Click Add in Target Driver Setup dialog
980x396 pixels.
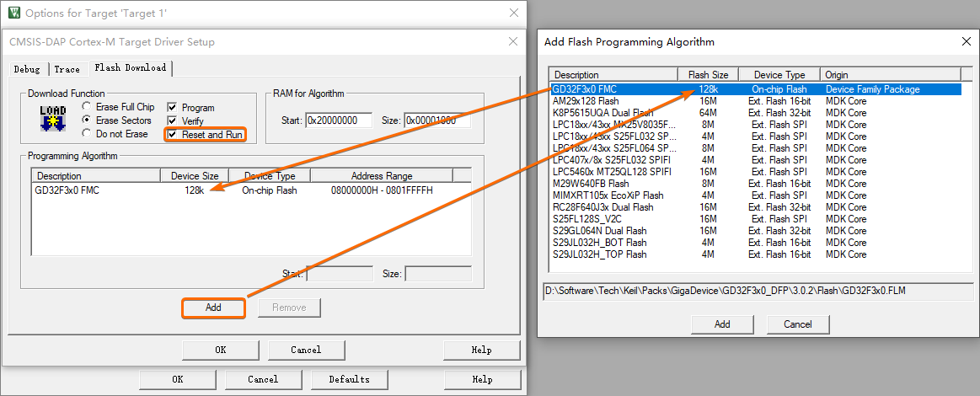point(214,308)
